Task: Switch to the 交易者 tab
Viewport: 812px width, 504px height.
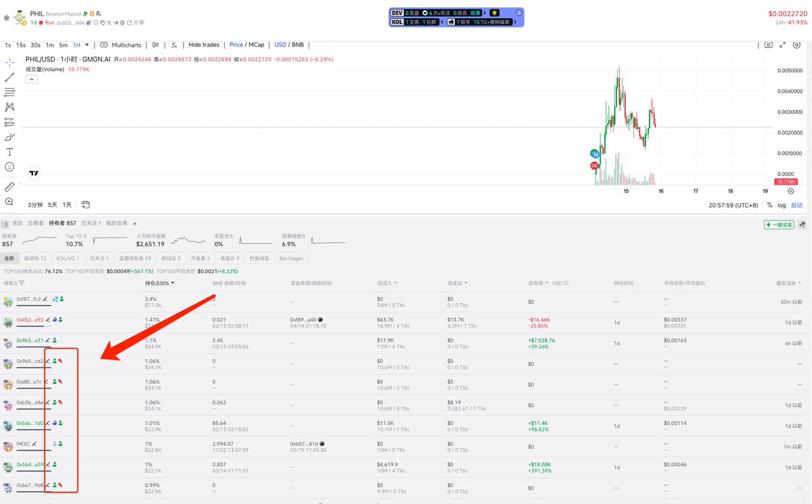Action: tap(35, 223)
